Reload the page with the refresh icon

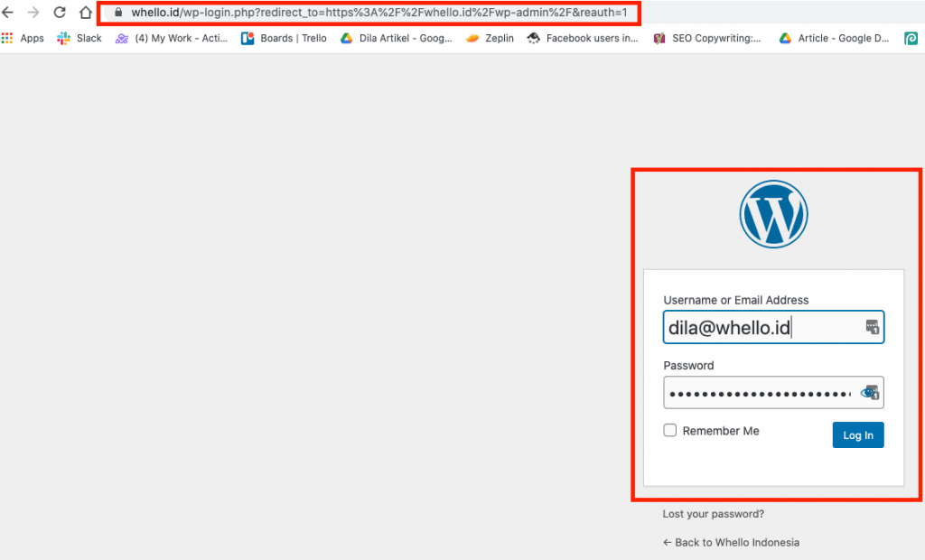point(60,13)
